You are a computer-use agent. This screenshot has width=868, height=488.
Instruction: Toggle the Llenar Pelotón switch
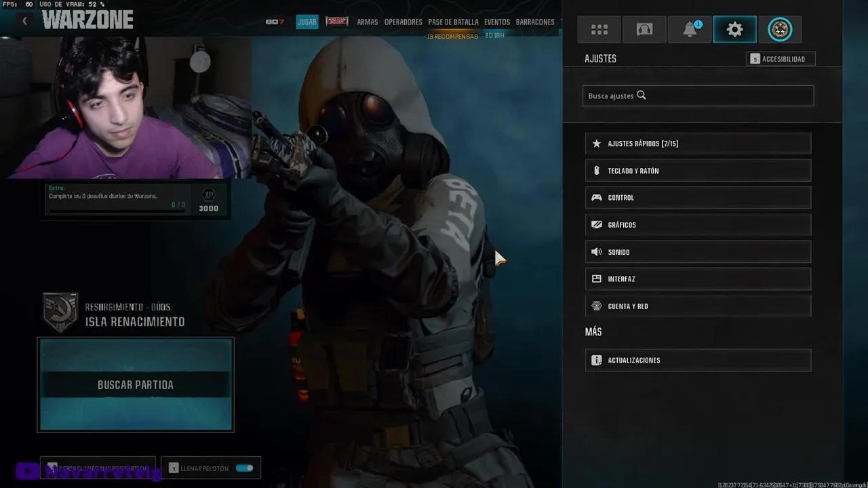[x=245, y=468]
